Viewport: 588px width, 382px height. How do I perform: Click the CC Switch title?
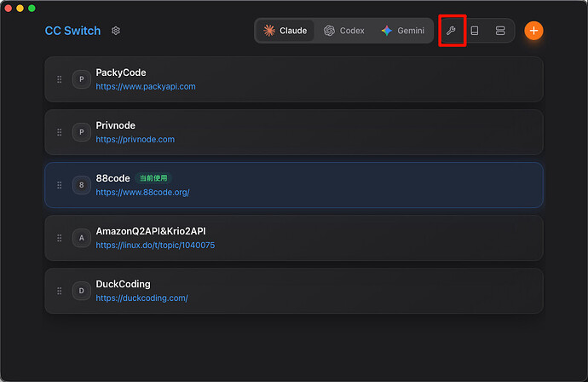click(x=72, y=31)
